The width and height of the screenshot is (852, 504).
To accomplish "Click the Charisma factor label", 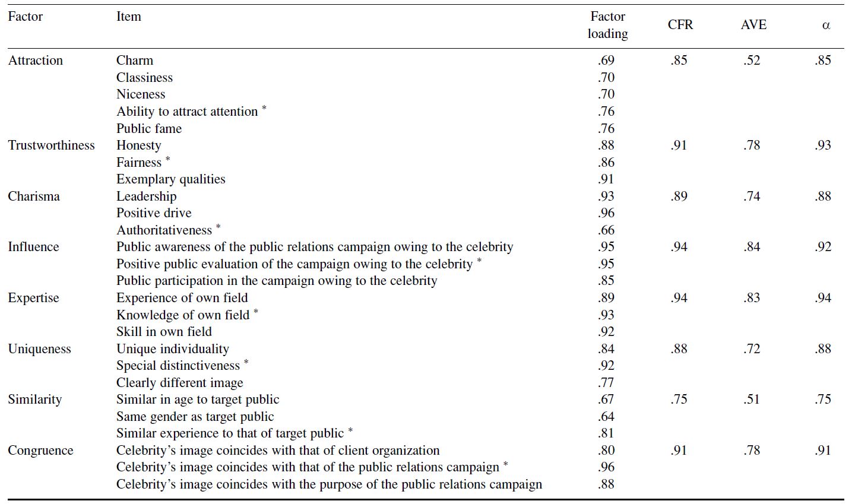I will point(34,196).
